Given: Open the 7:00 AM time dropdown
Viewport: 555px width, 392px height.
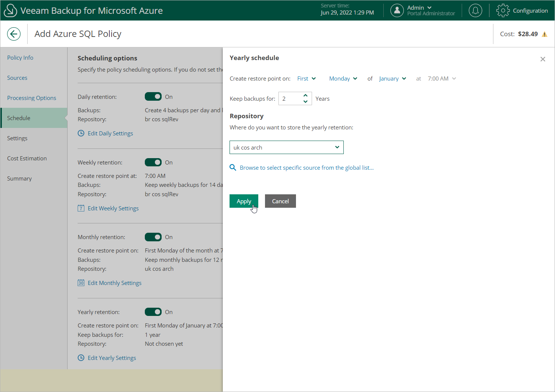Looking at the screenshot, I should [442, 78].
